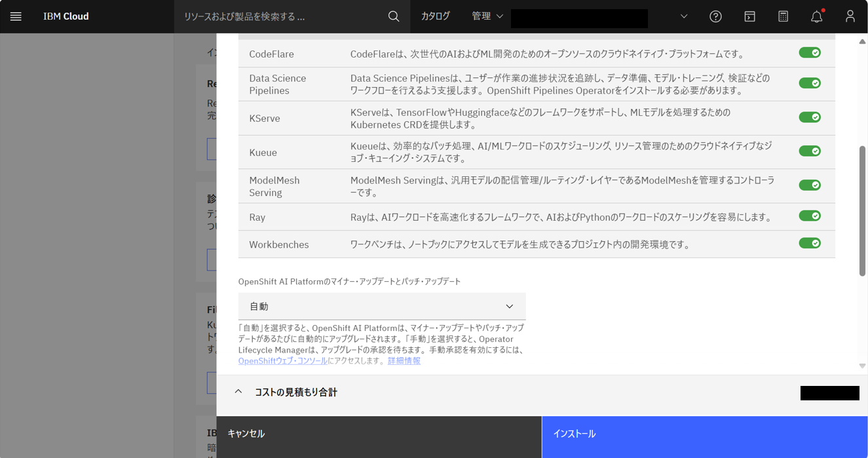This screenshot has width=868, height=458.
Task: Toggle the Workbenches component switch
Action: [810, 243]
